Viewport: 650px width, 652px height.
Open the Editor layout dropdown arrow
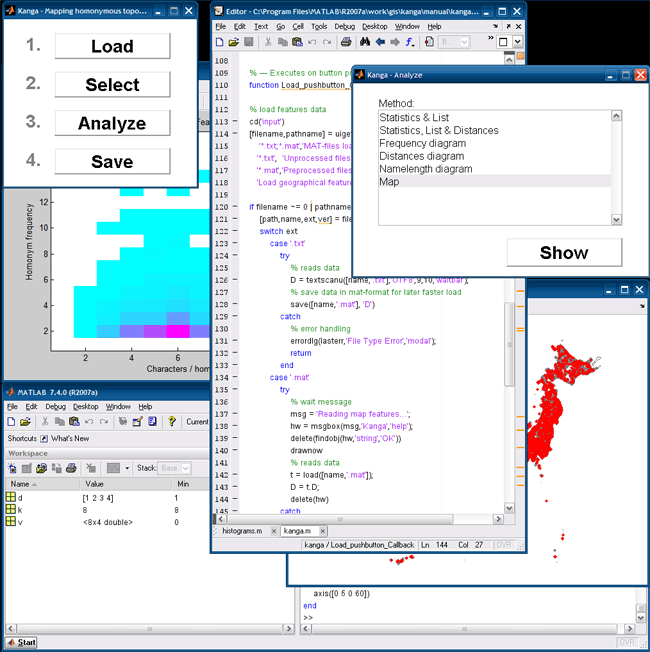pyautogui.click(x=517, y=42)
